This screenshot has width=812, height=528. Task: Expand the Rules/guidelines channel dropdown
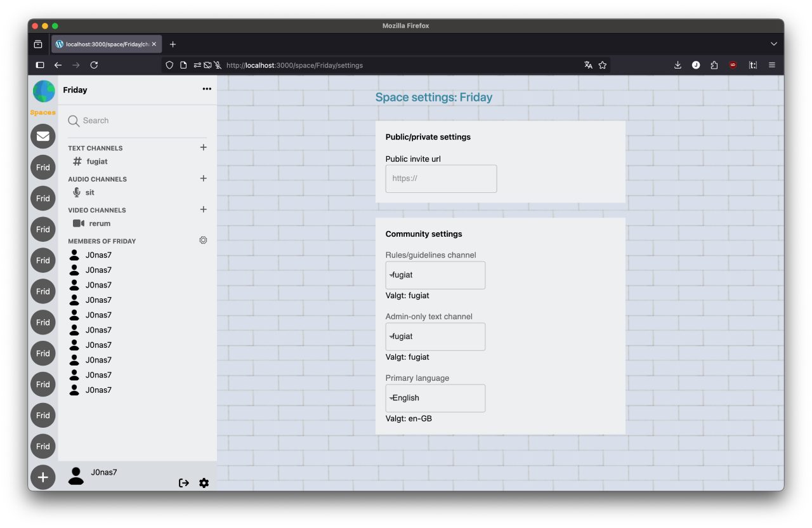click(435, 275)
